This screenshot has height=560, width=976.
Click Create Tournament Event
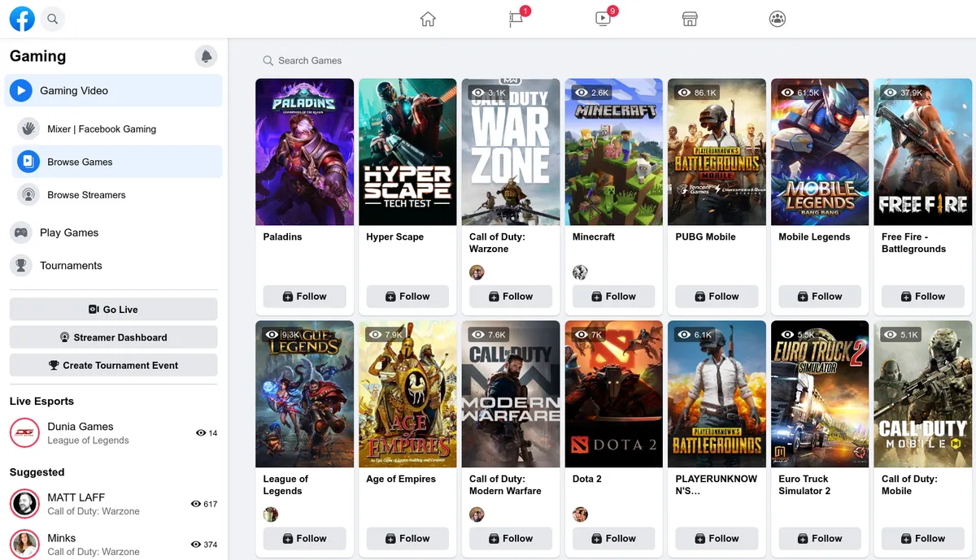pyautogui.click(x=113, y=365)
